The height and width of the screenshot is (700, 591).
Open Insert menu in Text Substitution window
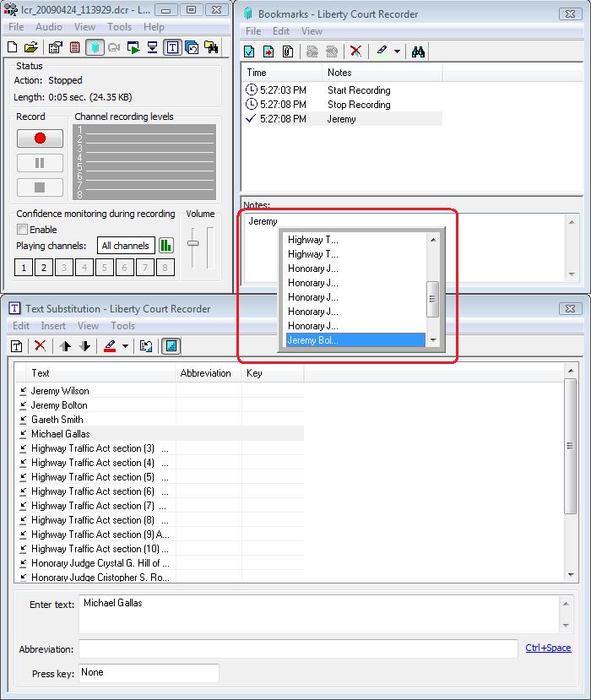tap(53, 326)
